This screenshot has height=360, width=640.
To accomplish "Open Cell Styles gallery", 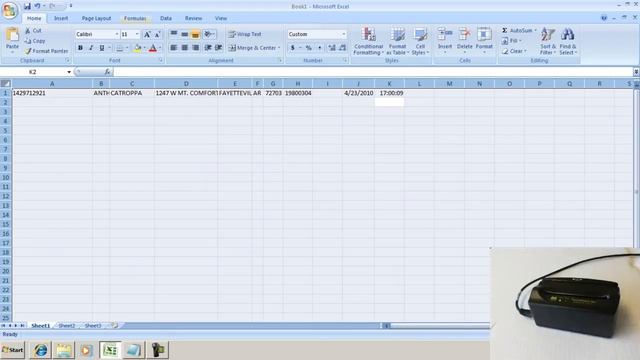I will pyautogui.click(x=420, y=41).
